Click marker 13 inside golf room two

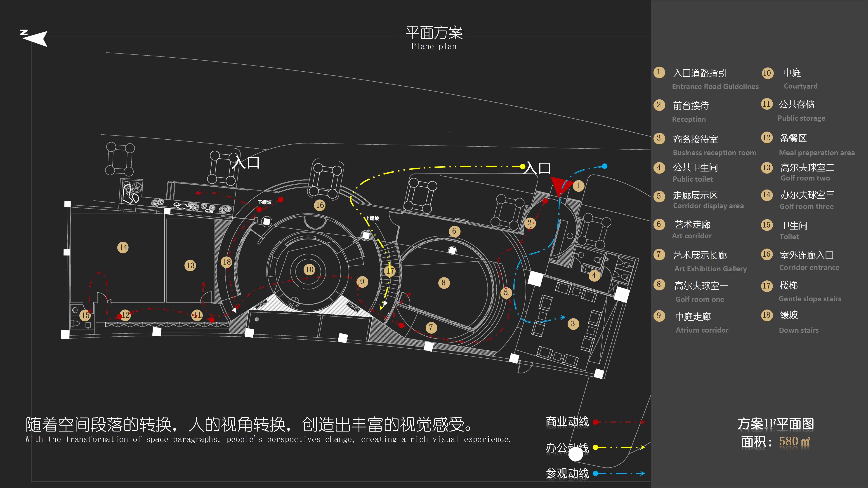pos(190,265)
